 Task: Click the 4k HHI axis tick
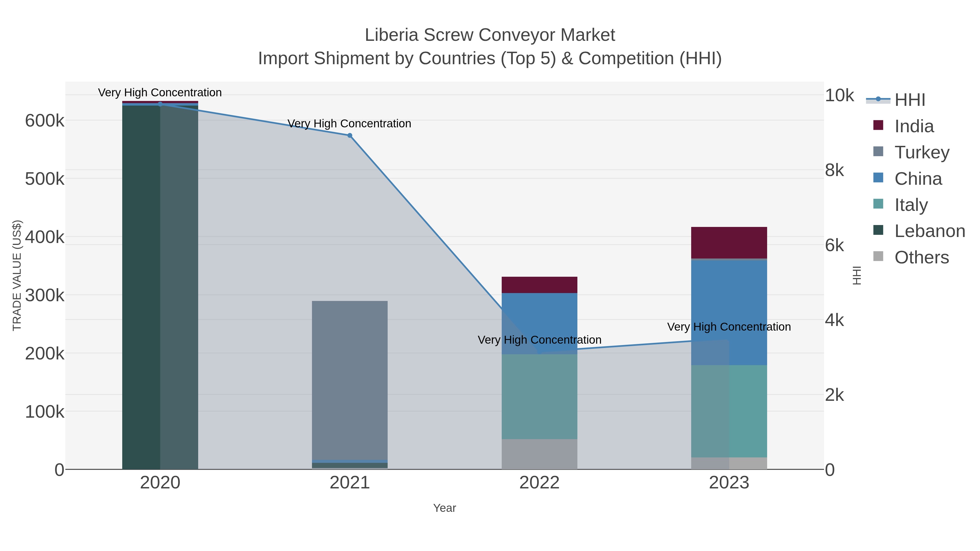tap(834, 320)
